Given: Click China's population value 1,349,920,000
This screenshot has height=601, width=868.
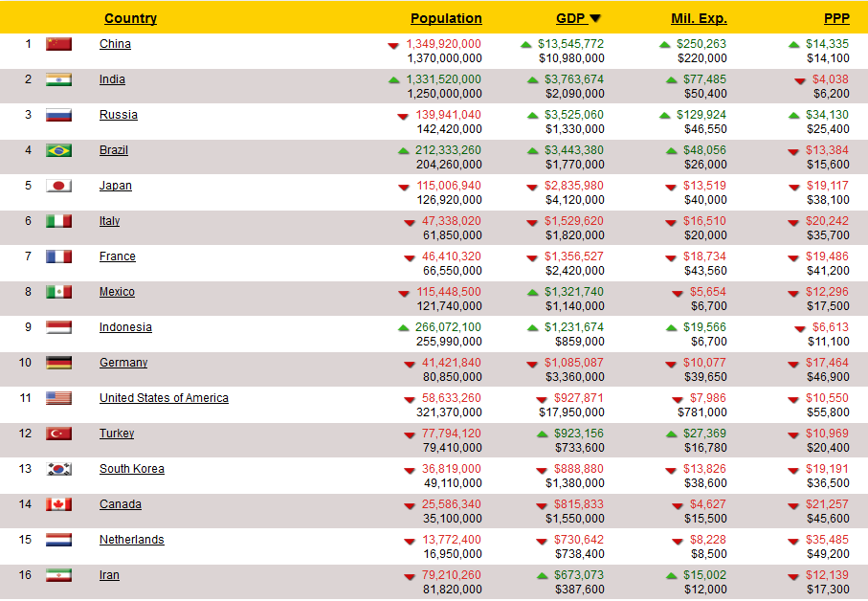Looking at the screenshot, I should tap(443, 44).
